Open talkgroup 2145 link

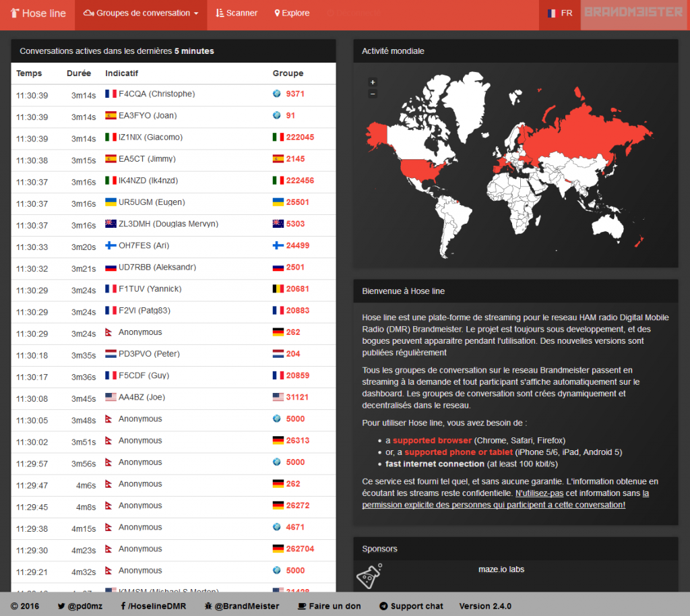click(x=295, y=159)
